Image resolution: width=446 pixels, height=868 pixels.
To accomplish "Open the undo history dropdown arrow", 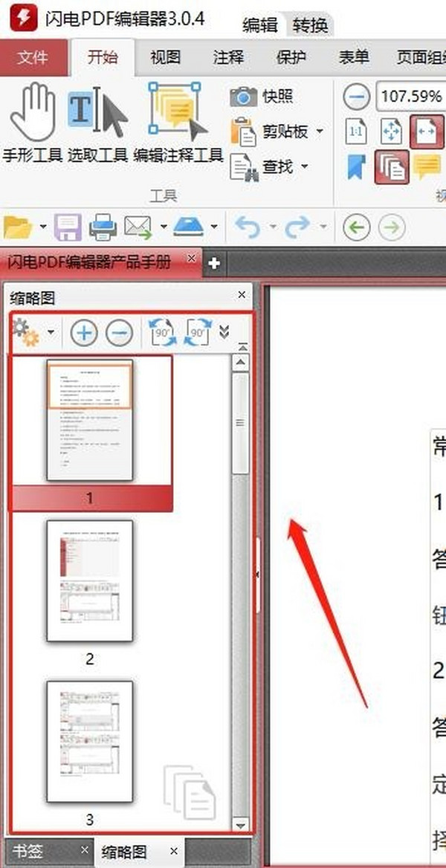I will click(272, 227).
